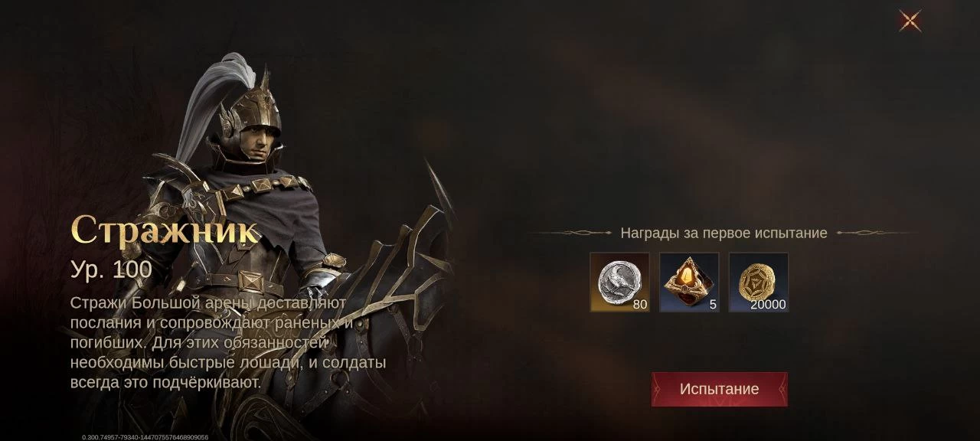Tap the Ур. 100 level label

(x=111, y=269)
